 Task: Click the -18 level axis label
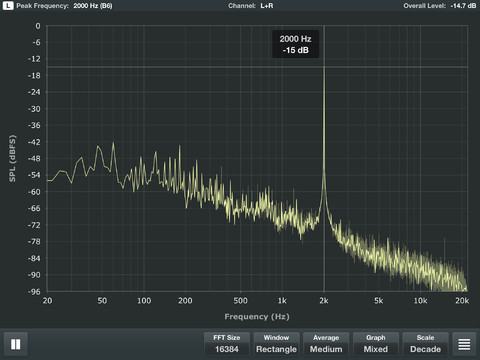(x=34, y=76)
